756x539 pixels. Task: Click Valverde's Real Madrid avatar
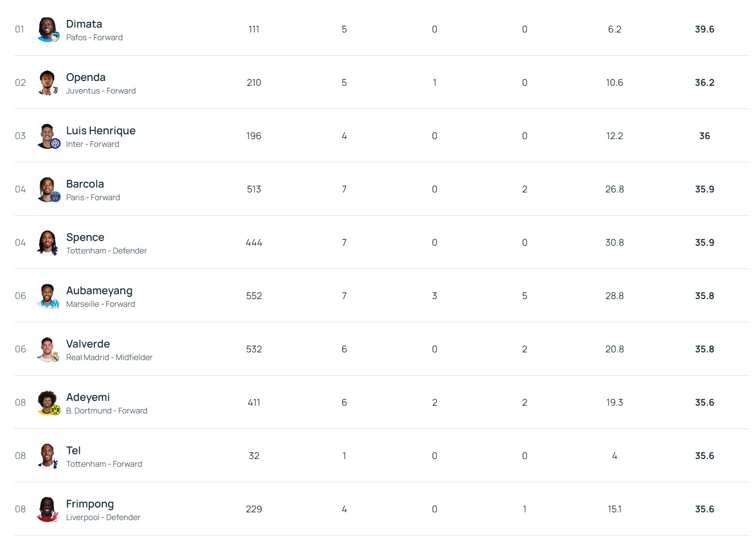[48, 349]
